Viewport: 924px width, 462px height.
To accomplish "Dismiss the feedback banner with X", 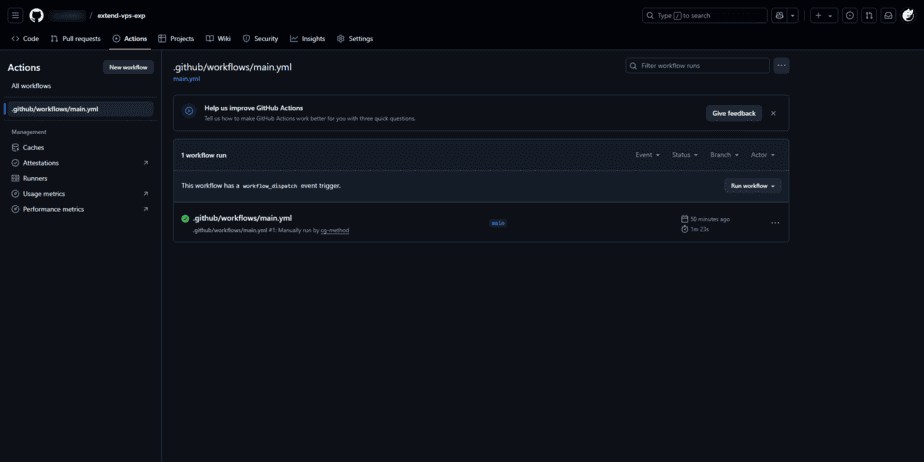I will tap(773, 113).
